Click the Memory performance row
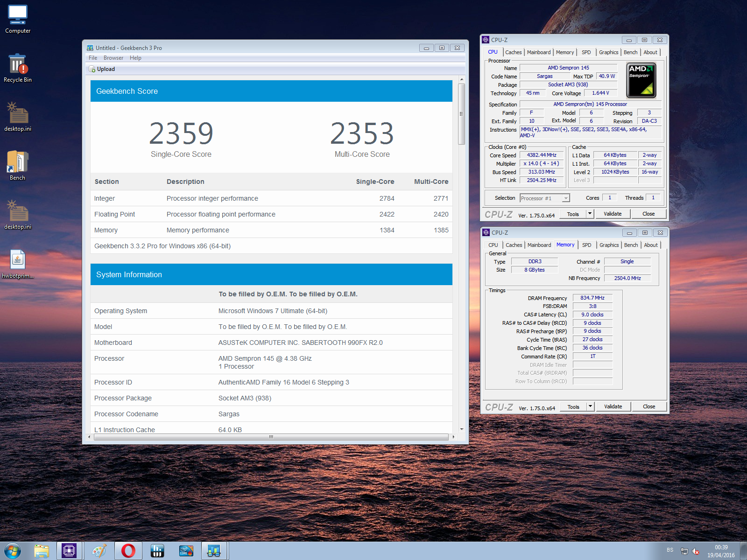The height and width of the screenshot is (560, 747). pos(271,230)
